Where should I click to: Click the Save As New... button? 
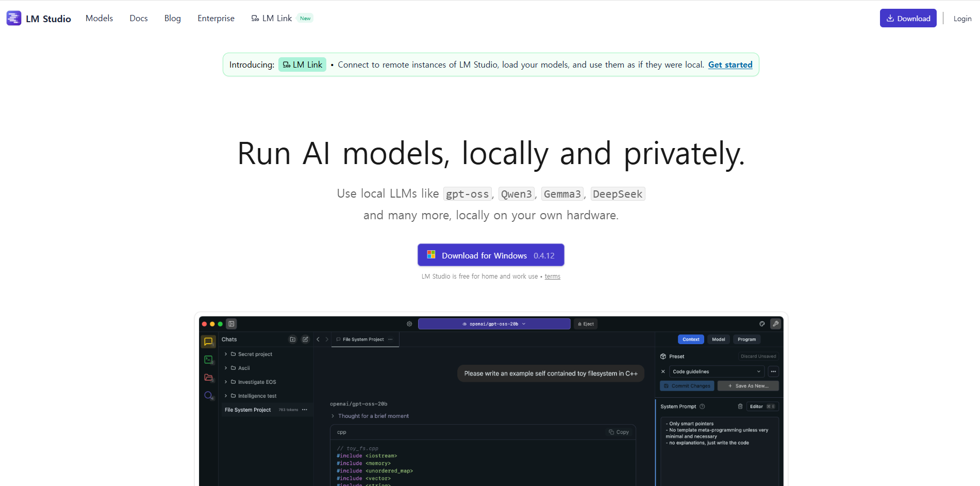[748, 386]
